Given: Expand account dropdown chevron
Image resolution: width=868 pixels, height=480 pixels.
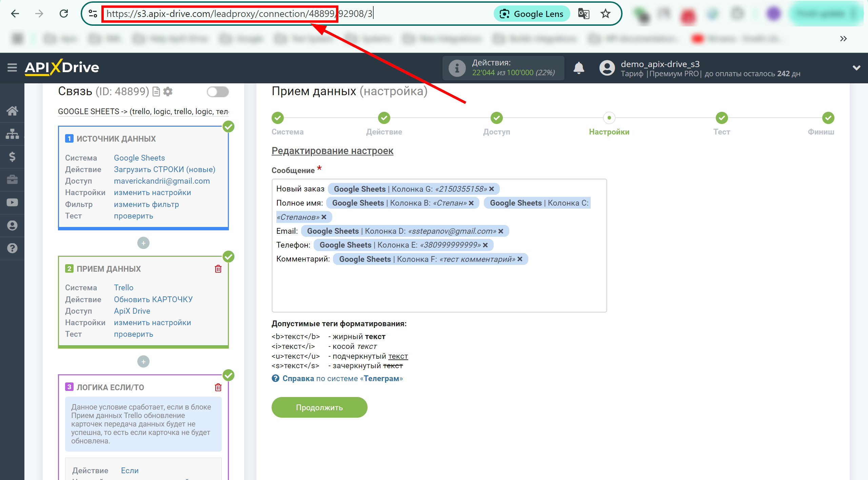Looking at the screenshot, I should pyautogui.click(x=856, y=68).
